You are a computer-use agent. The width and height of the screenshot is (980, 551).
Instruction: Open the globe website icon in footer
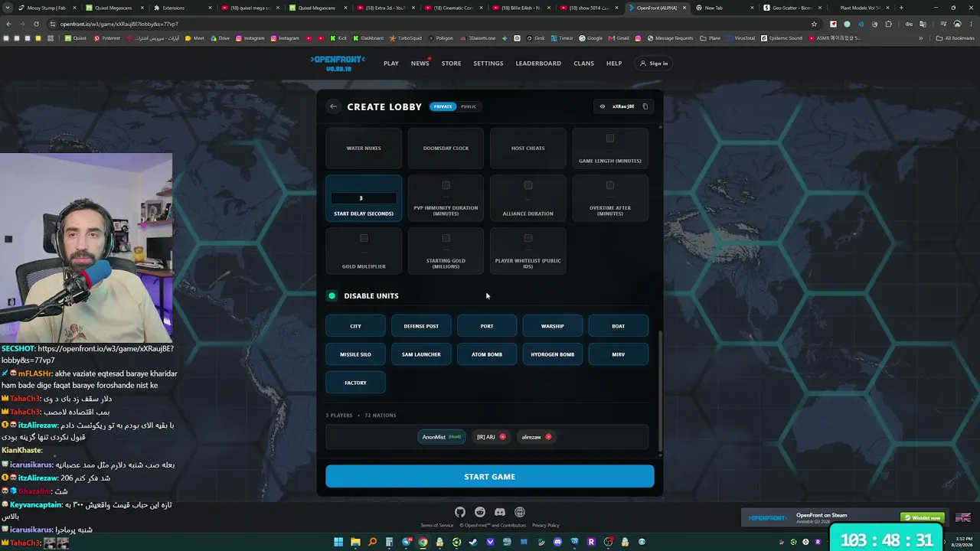click(520, 512)
